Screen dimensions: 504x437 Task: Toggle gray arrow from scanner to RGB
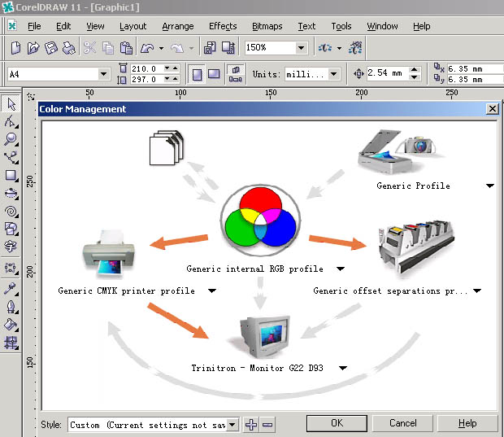[324, 184]
